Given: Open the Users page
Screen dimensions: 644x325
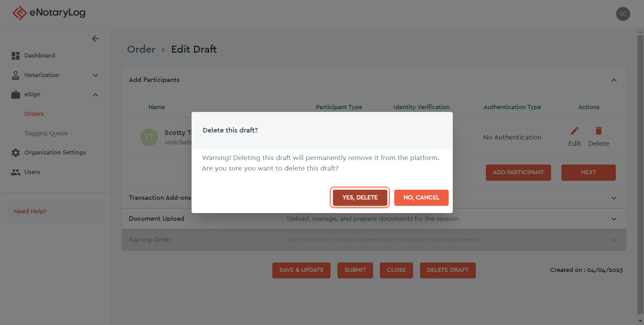Looking at the screenshot, I should 32,172.
